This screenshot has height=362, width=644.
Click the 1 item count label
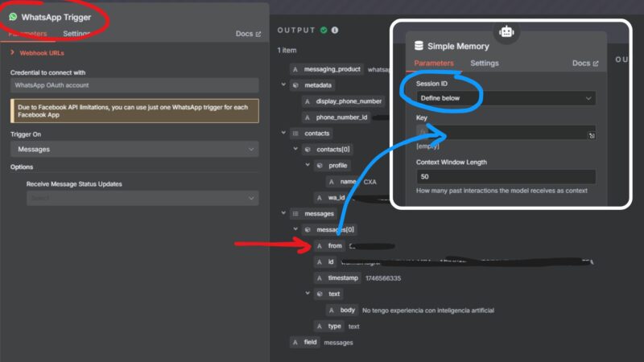287,50
